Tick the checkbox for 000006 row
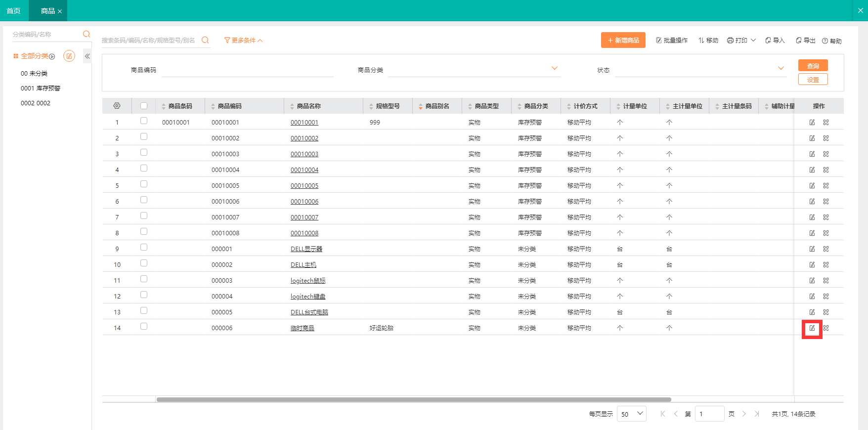This screenshot has width=868, height=430. 144,326
